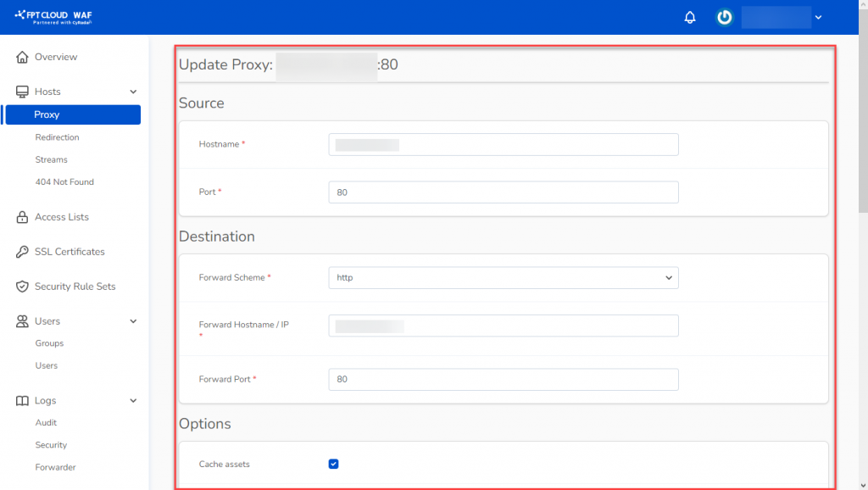Select the Security Rule Sets shield icon
Screen dimensions: 868x490
pyautogui.click(x=21, y=286)
